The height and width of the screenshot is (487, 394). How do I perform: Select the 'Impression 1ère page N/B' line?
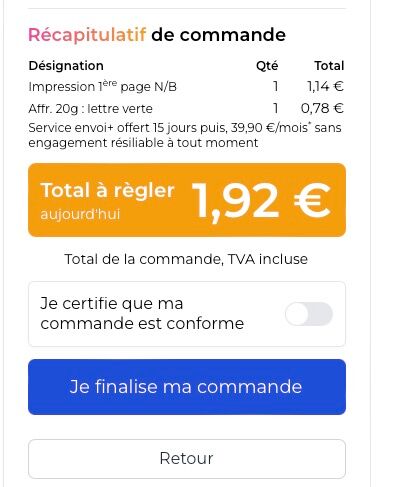(102, 87)
